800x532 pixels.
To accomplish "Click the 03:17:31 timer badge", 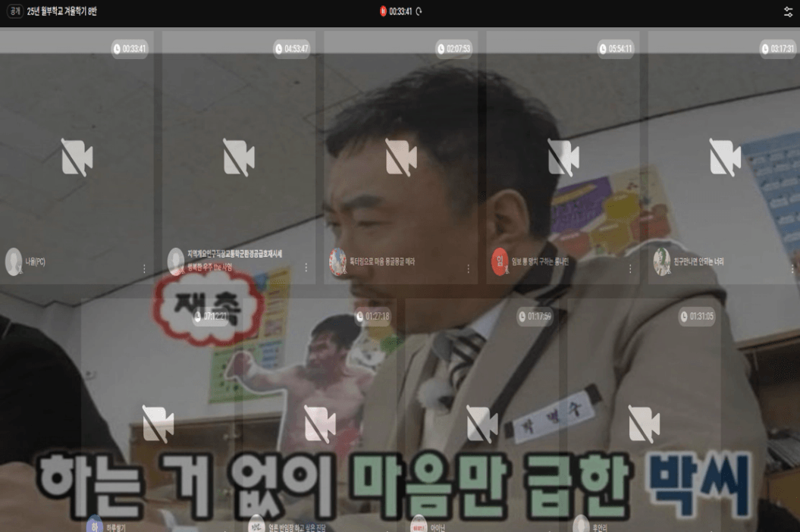I will coord(777,49).
